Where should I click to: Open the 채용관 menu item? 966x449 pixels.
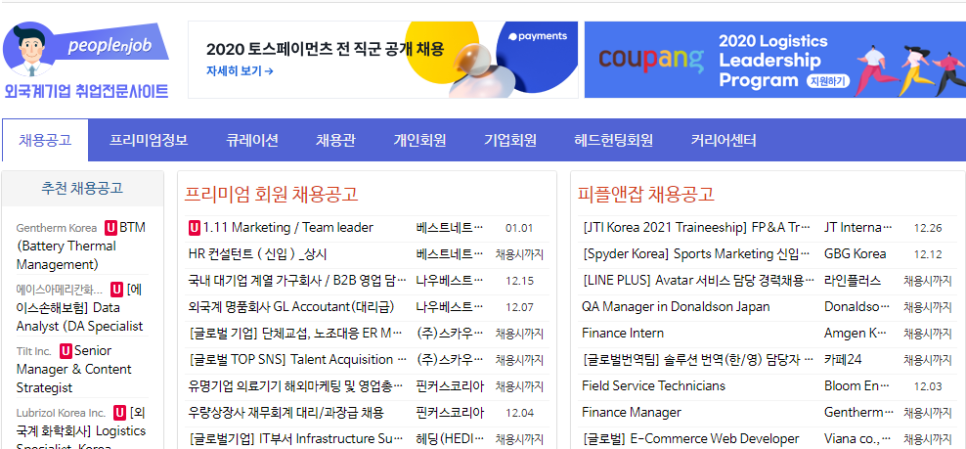tap(336, 140)
